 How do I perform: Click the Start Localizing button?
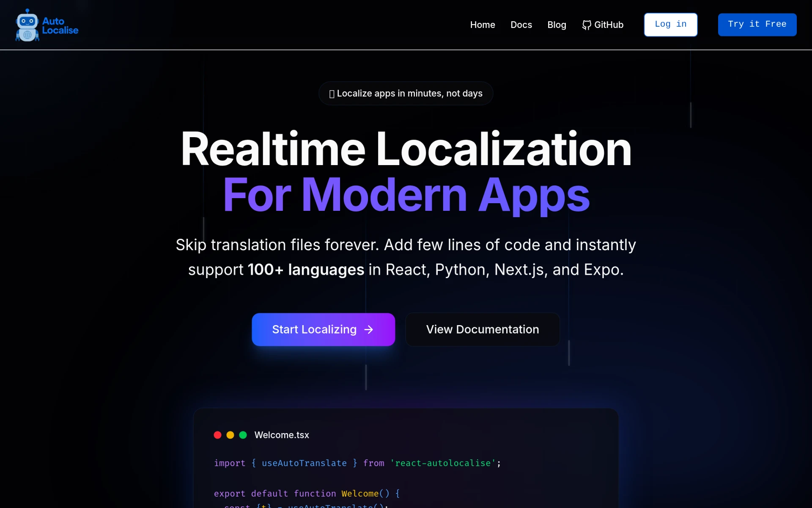tap(323, 329)
